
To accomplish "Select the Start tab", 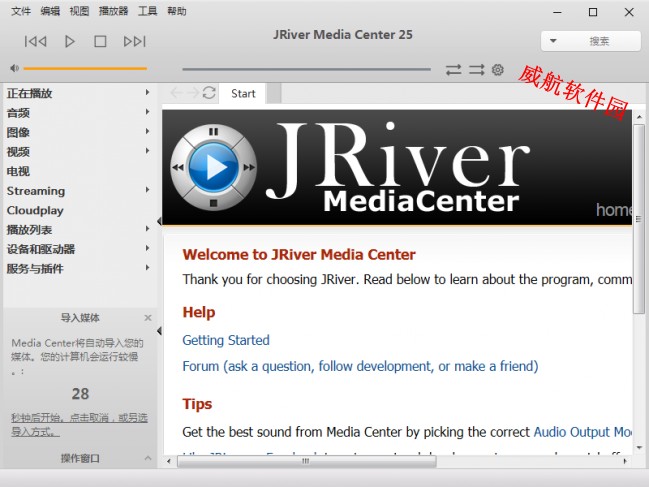I will click(x=243, y=93).
